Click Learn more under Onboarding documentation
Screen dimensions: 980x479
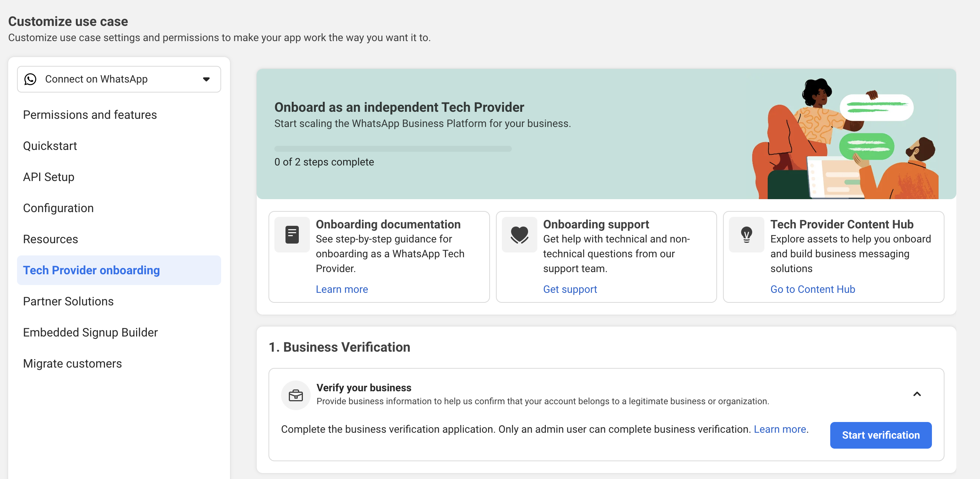click(342, 289)
